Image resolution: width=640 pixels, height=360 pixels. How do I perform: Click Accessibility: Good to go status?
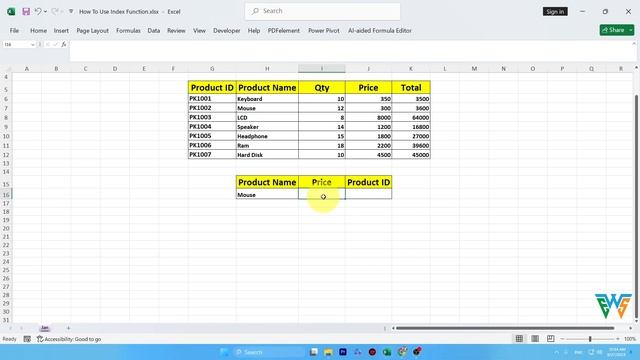click(69, 339)
